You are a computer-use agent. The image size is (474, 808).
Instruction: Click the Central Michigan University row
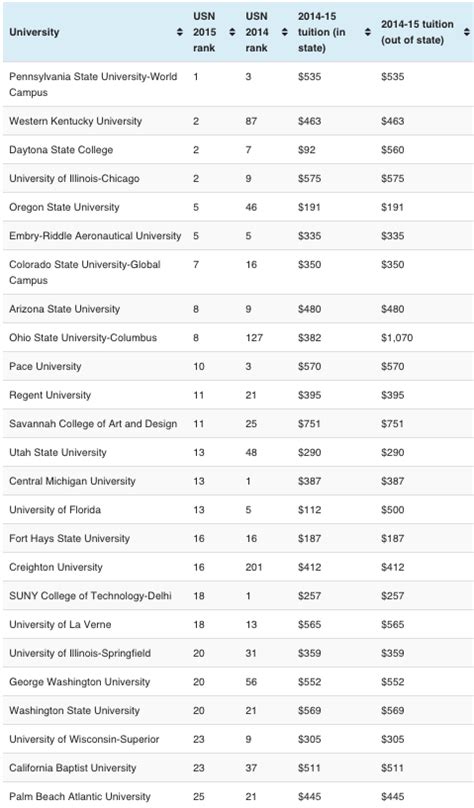click(x=238, y=481)
